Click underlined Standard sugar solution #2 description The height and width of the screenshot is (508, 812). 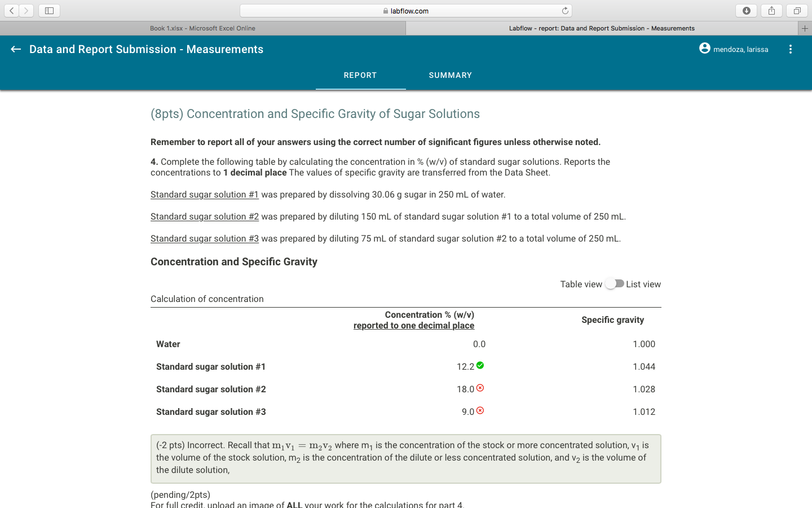[205, 217]
